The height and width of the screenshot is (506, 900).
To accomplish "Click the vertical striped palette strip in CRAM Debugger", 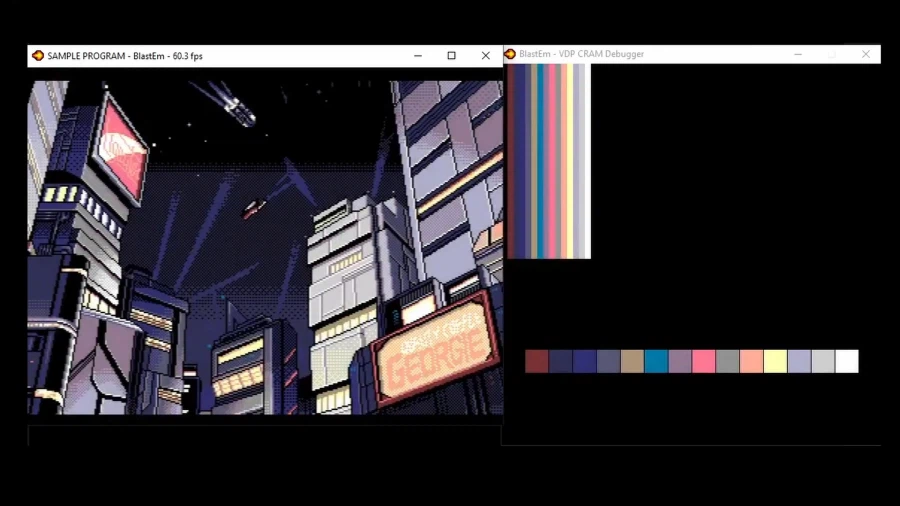I will pyautogui.click(x=549, y=161).
